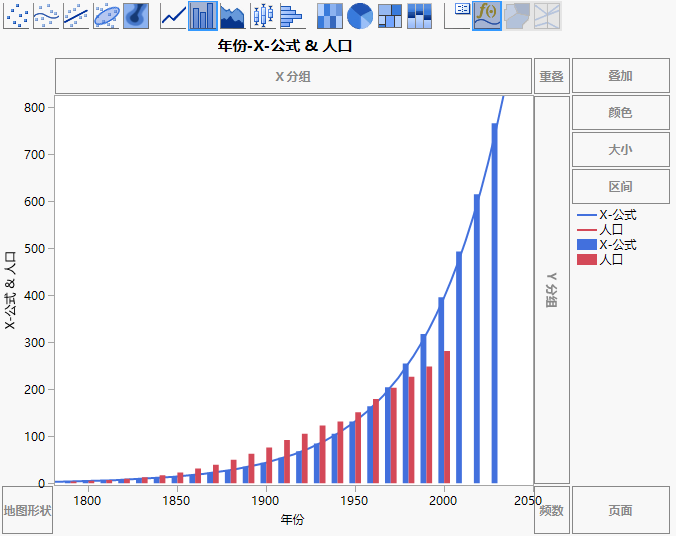Toggle the Formula f(x) element
The image size is (676, 536).
click(487, 15)
